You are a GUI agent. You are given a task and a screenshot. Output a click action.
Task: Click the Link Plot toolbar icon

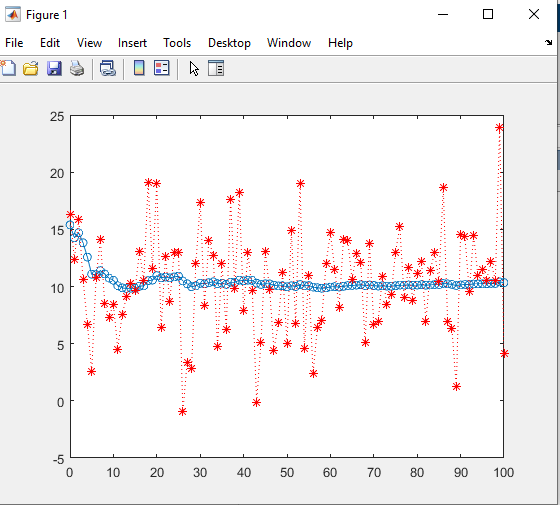click(x=108, y=68)
